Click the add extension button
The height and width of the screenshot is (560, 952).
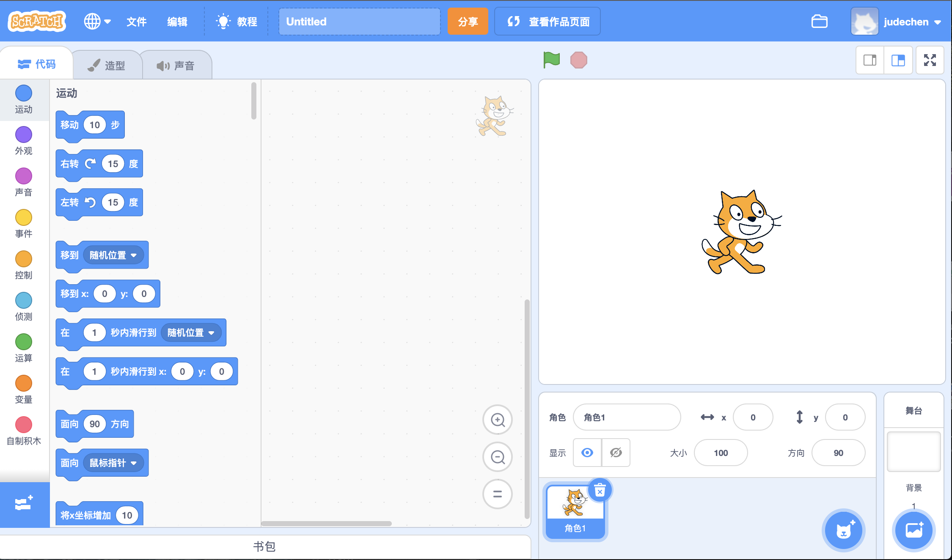[24, 504]
